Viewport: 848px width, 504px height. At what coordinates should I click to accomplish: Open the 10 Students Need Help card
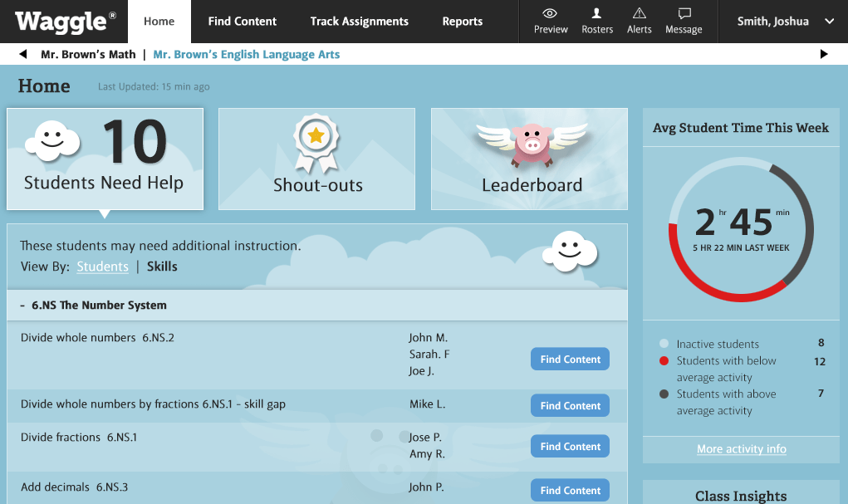(105, 159)
